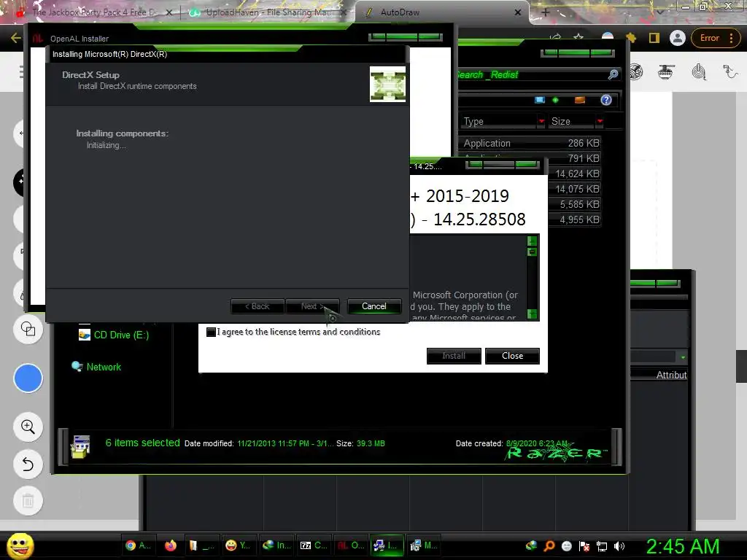The height and width of the screenshot is (560, 747).
Task: Click the AutoDraw delete trash icon
Action: [28, 501]
